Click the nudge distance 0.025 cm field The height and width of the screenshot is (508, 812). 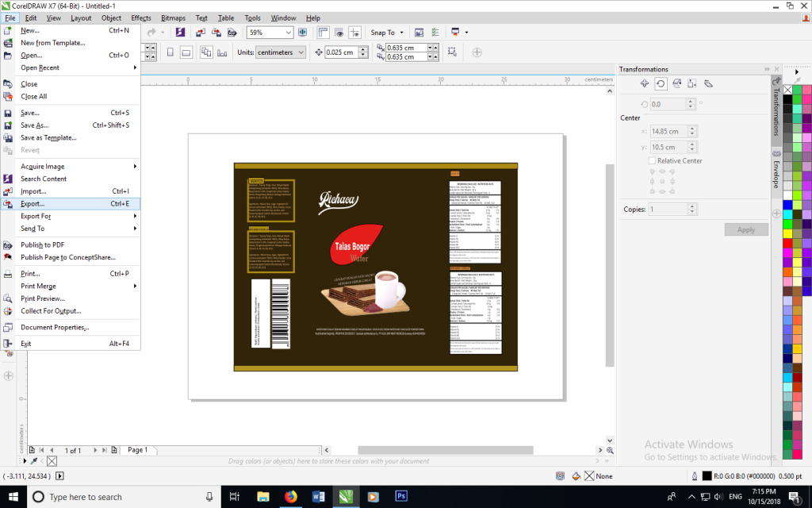click(341, 52)
